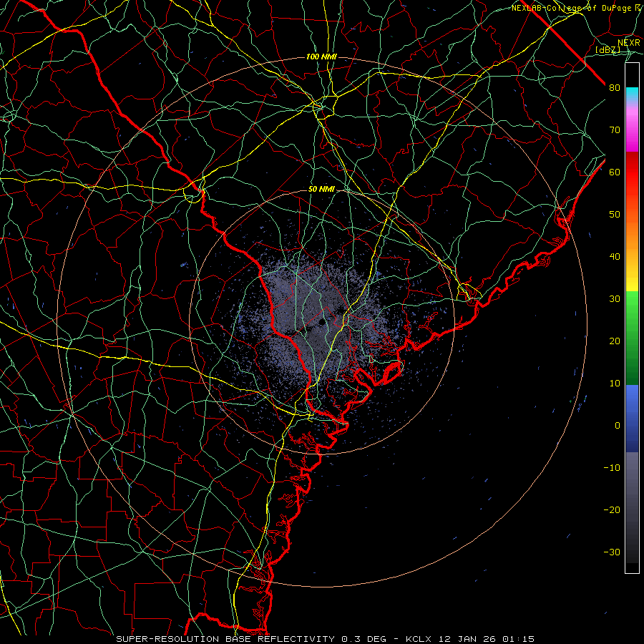Screen dimensions: 644x644
Task: Click the 10 value on the dBZ scale
Action: point(615,384)
